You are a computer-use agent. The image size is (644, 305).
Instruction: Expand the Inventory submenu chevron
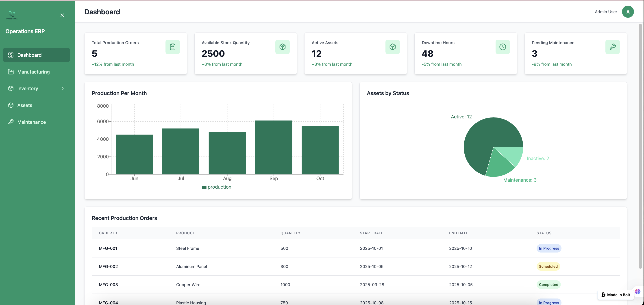(63, 89)
